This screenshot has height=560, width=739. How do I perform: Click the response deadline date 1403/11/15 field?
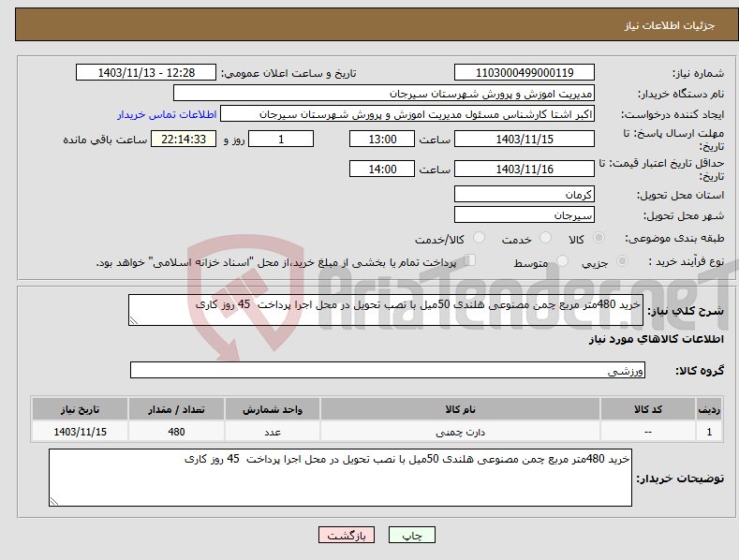(x=525, y=139)
